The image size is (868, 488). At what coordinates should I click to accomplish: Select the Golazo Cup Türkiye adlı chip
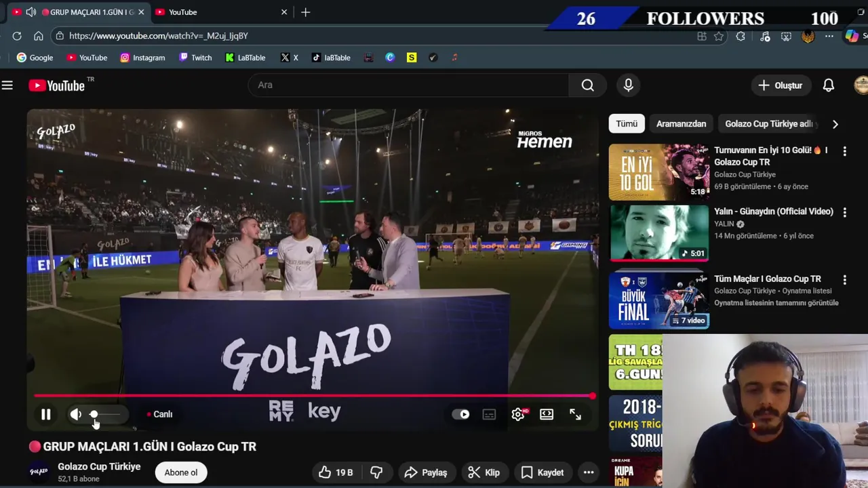[x=768, y=124]
